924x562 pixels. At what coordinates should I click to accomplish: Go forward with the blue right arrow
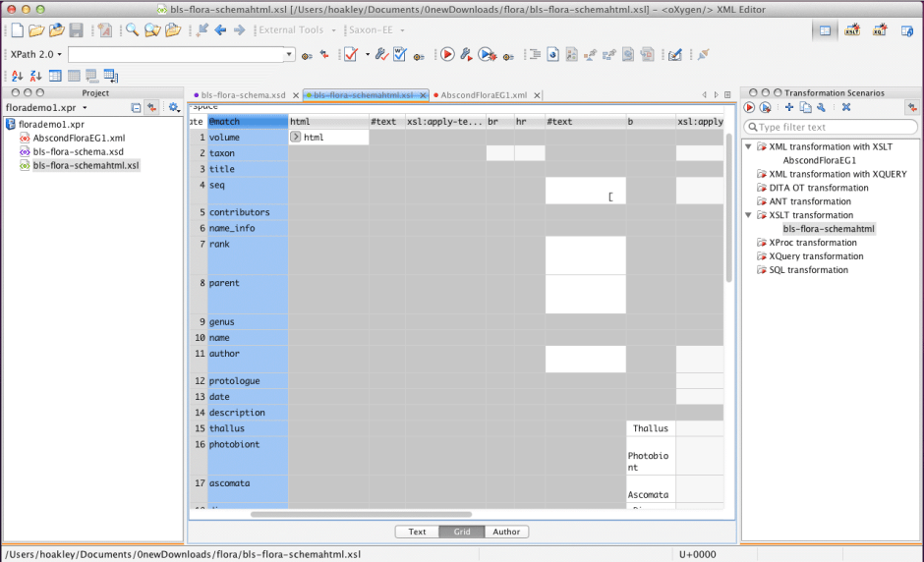(239, 30)
